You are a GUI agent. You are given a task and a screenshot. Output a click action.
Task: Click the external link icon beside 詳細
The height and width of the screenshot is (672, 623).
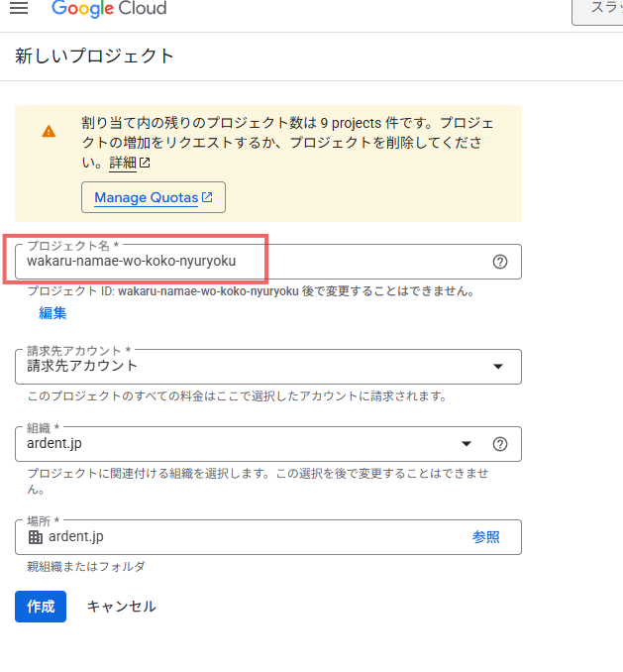[145, 163]
